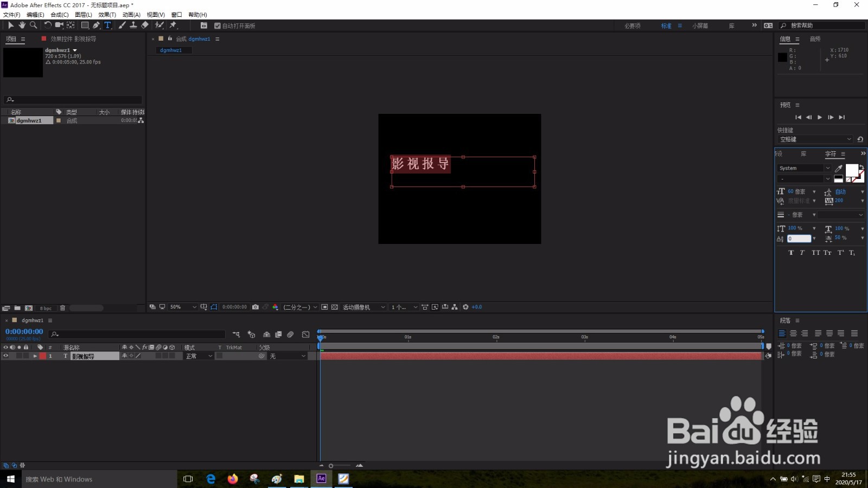The image size is (868, 488).
Task: Select the Horizontal Type tool
Action: tap(107, 25)
